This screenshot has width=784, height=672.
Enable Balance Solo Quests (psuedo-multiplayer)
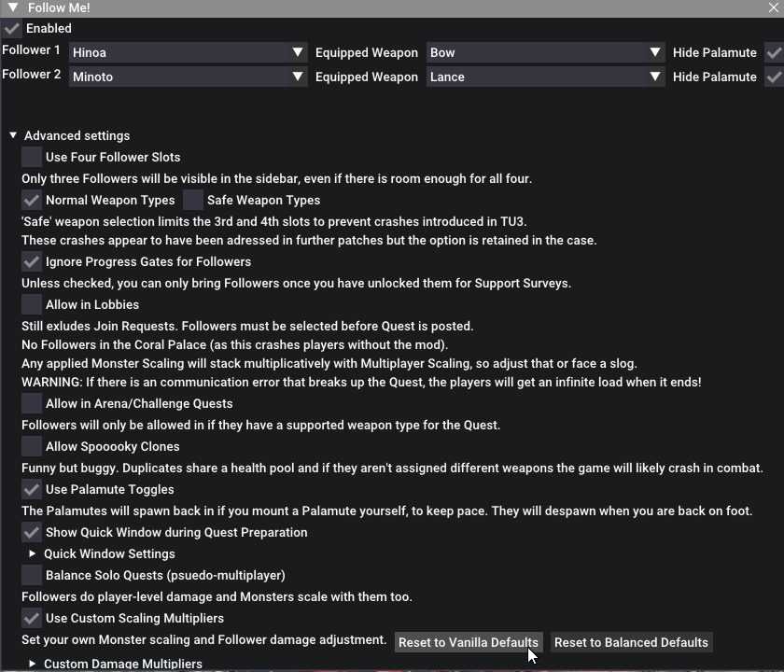(32, 576)
